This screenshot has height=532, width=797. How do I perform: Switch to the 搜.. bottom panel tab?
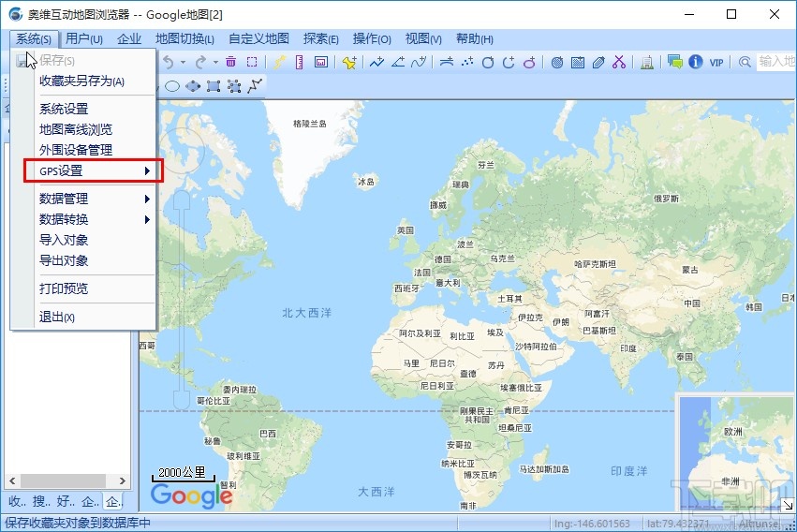pyautogui.click(x=41, y=501)
